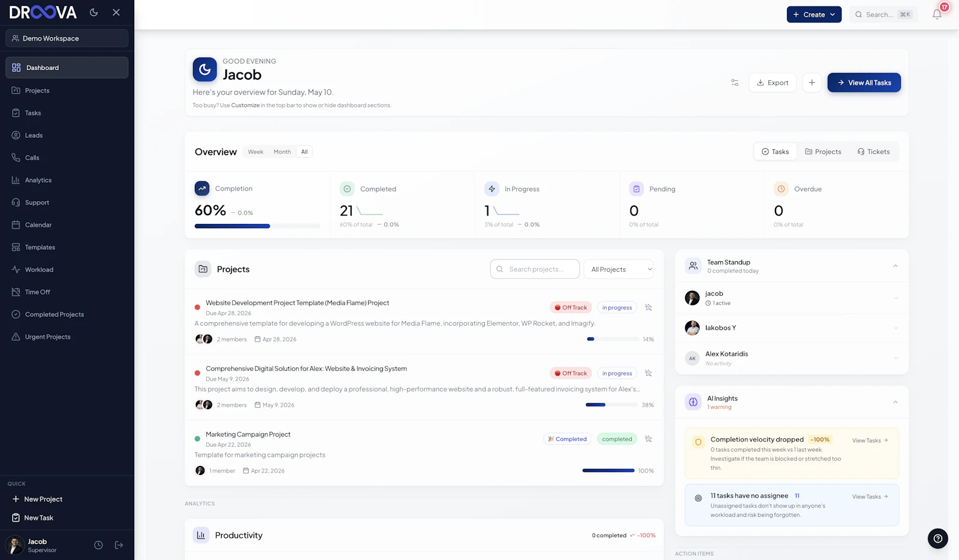The image size is (959, 560).
Task: Click Website Development project 14% progress bar
Action: pyautogui.click(x=613, y=339)
